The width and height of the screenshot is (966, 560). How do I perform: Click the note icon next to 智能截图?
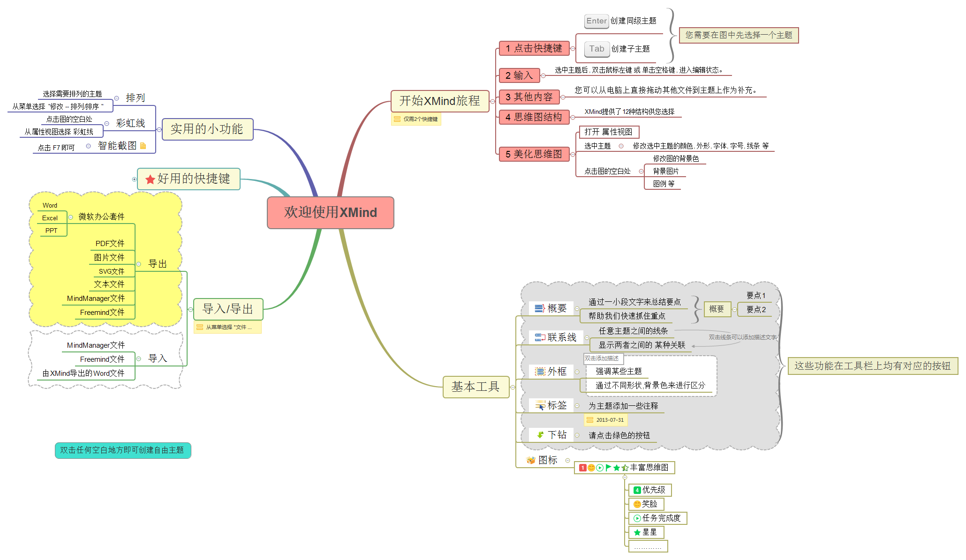click(x=143, y=146)
